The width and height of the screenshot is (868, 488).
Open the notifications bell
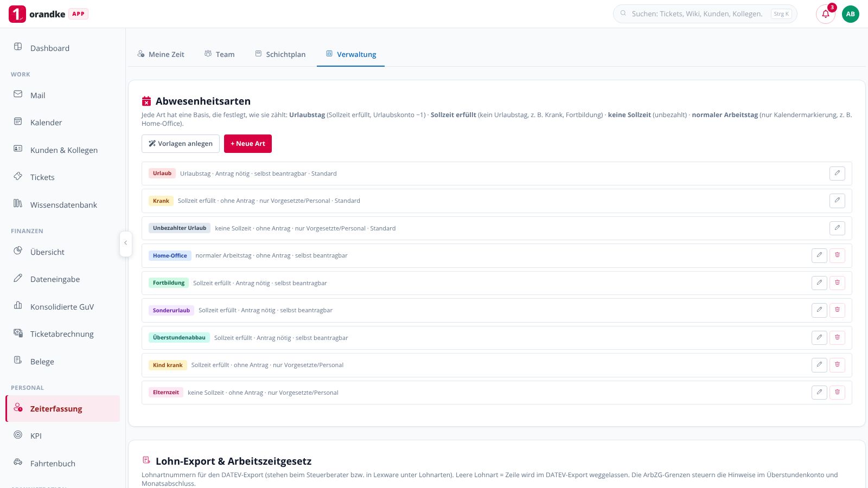[826, 14]
